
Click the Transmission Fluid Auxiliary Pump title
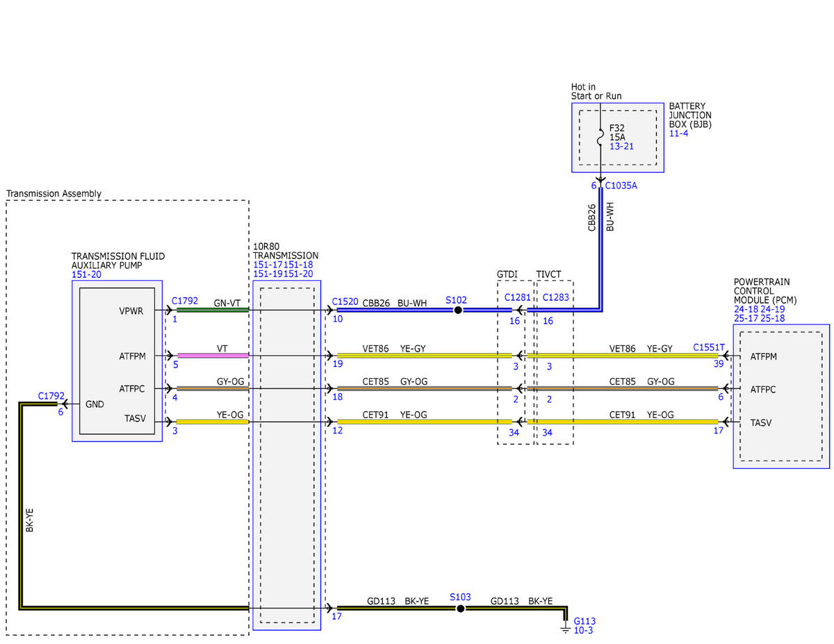(x=118, y=261)
